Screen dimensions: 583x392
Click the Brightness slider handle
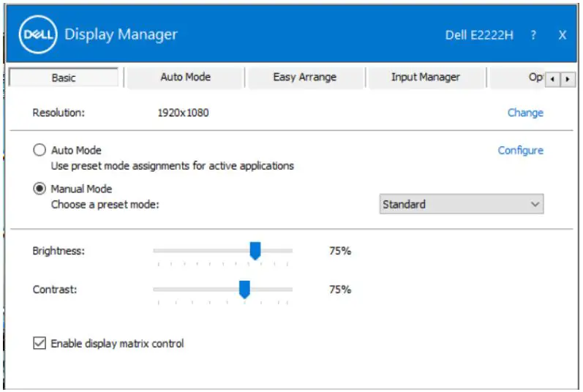(255, 251)
